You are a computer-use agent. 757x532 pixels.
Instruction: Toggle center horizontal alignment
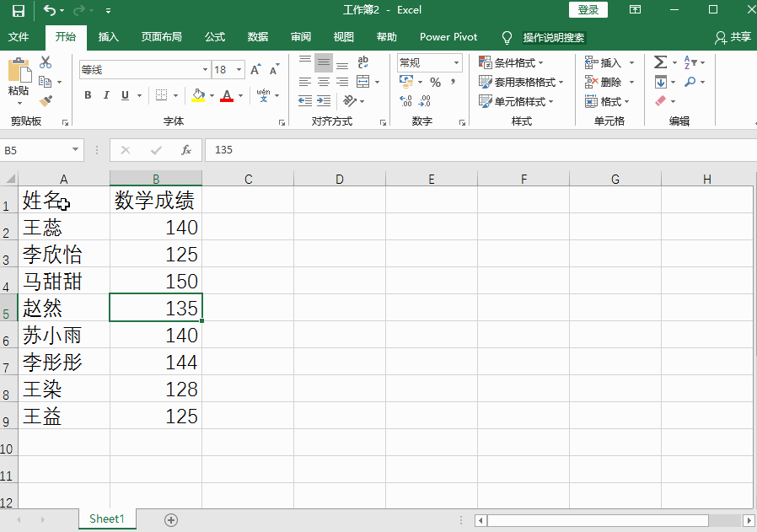click(x=324, y=82)
